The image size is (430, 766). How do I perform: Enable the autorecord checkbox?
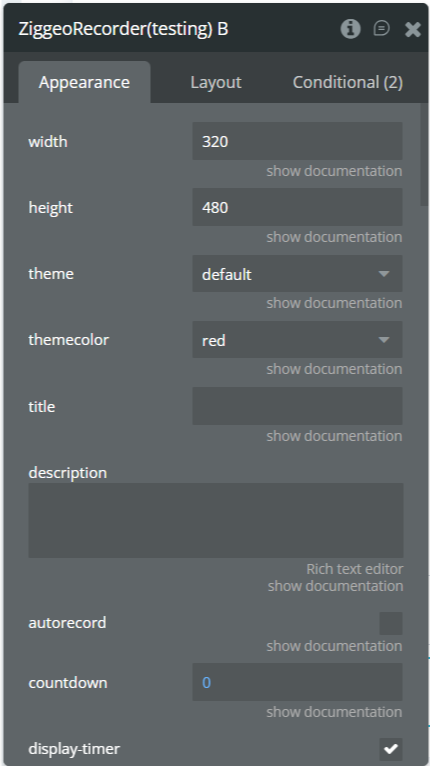[391, 623]
